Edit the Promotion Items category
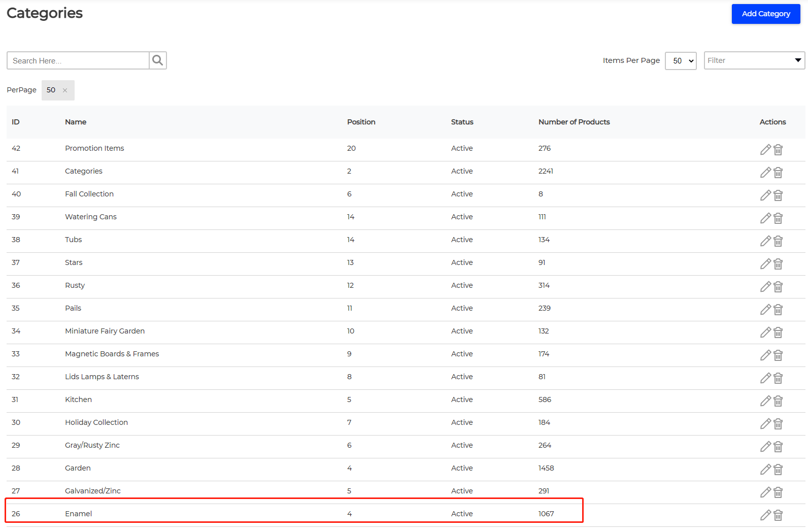This screenshot has height=532, width=808. (765, 150)
